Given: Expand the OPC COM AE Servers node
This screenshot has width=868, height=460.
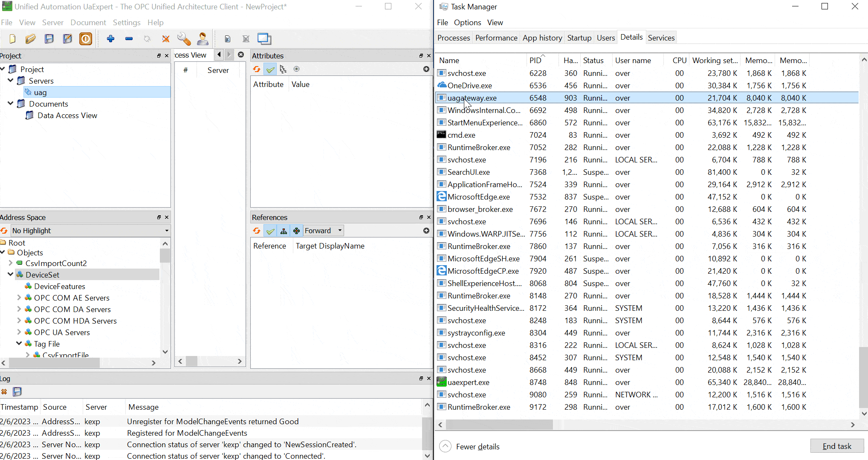Looking at the screenshot, I should pyautogui.click(x=19, y=297).
